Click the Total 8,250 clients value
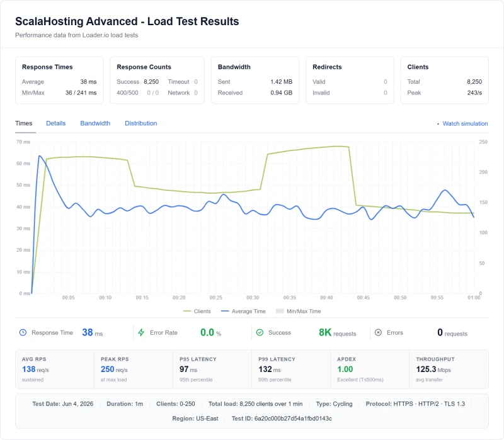 [x=474, y=82]
